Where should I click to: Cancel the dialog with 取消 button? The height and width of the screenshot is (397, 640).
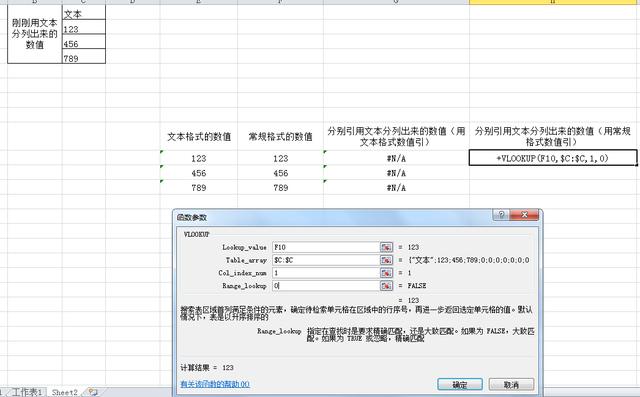coord(511,384)
